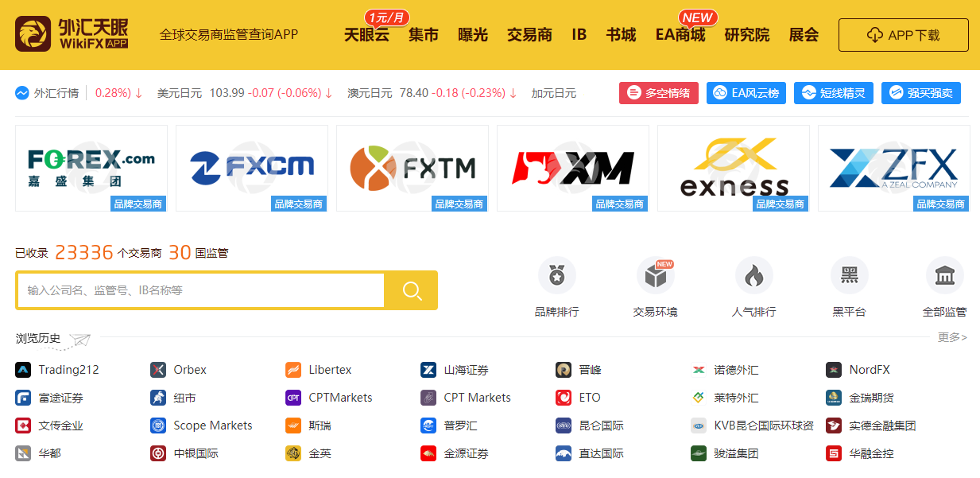Click the Scope Markets broker icon
The height and width of the screenshot is (478, 980).
pyautogui.click(x=158, y=426)
